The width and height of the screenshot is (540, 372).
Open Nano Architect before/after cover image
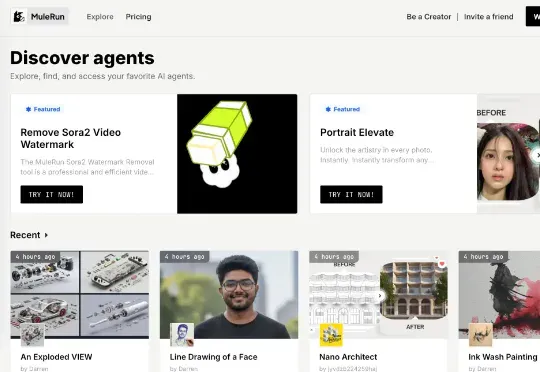pos(378,294)
